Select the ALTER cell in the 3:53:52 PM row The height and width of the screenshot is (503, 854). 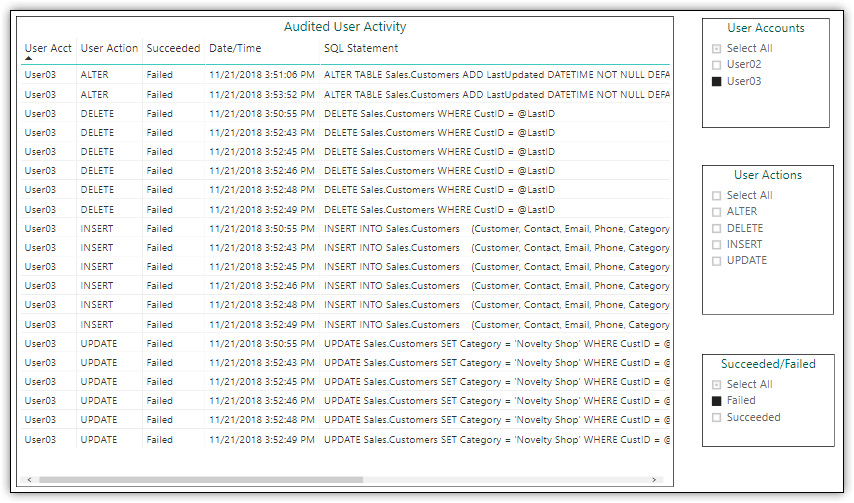pyautogui.click(x=94, y=94)
